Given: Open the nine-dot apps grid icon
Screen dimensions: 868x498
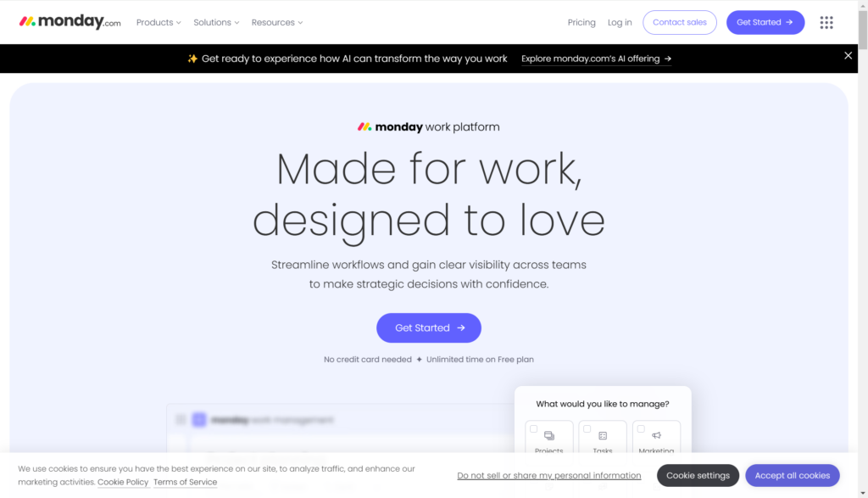Looking at the screenshot, I should (x=826, y=22).
